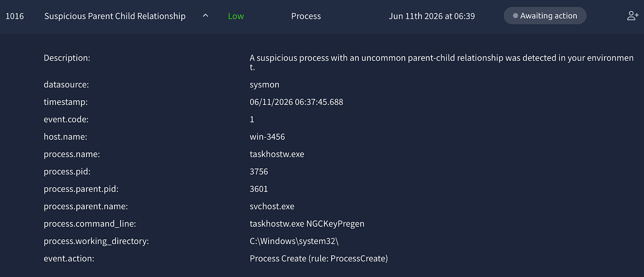Screen dimensions: 644x277
Task: Select the Process type label
Action: pyautogui.click(x=306, y=16)
